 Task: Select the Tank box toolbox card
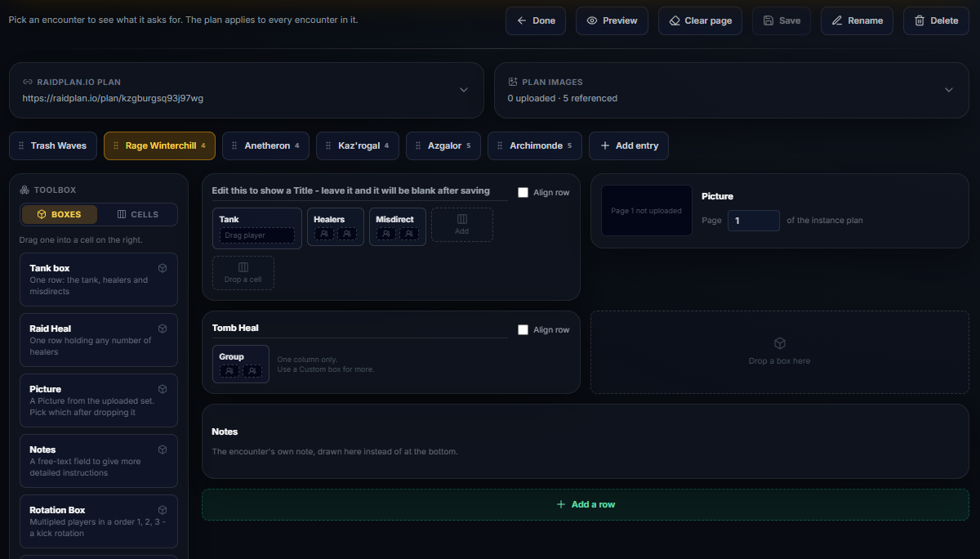click(99, 279)
